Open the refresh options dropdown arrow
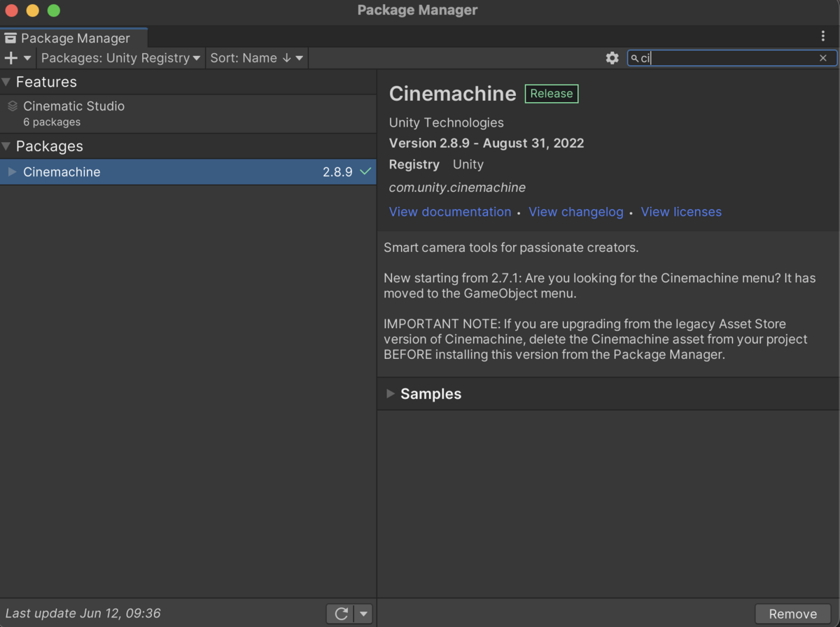The height and width of the screenshot is (627, 840). pyautogui.click(x=363, y=614)
